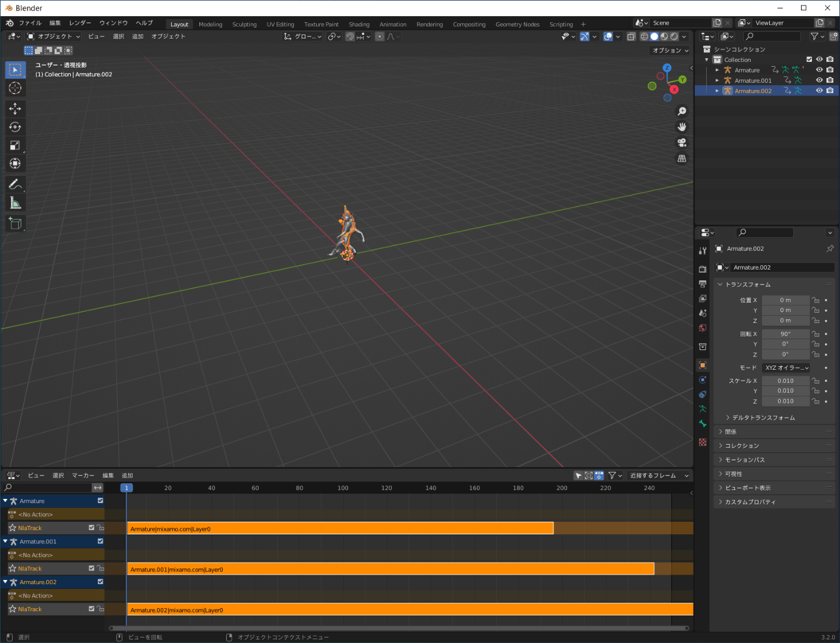
Task: Activate the 3D Cursor tool
Action: 15,88
